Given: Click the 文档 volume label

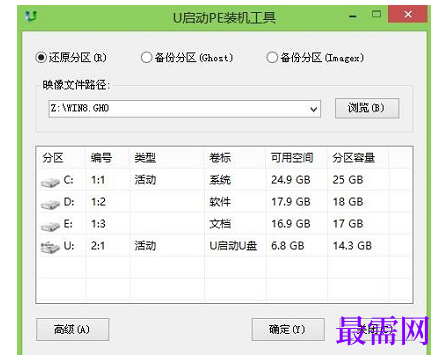Looking at the screenshot, I should click(x=220, y=224).
